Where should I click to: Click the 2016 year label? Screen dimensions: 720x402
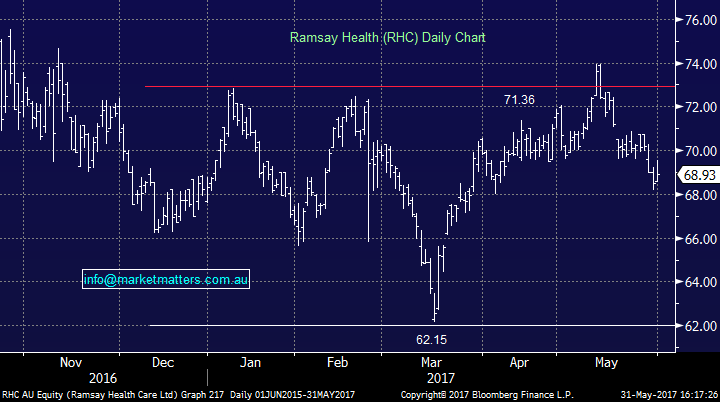tap(102, 378)
